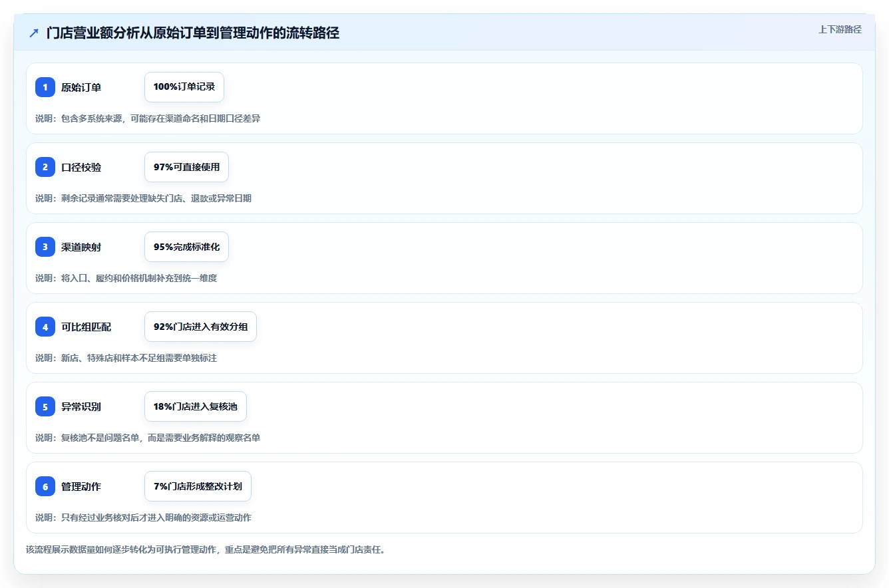Click the 口径校验 step name
This screenshot has width=889, height=588.
(x=81, y=167)
